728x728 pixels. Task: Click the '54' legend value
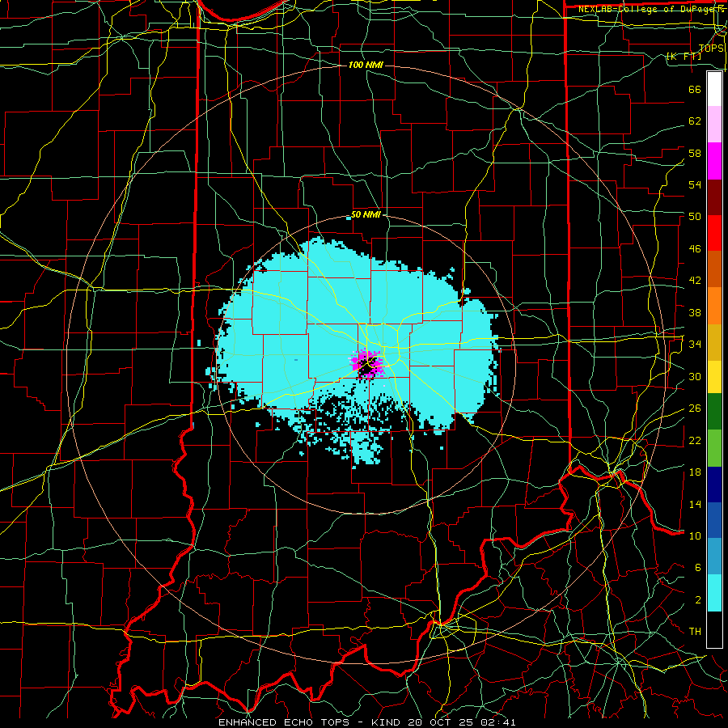pyautogui.click(x=695, y=184)
